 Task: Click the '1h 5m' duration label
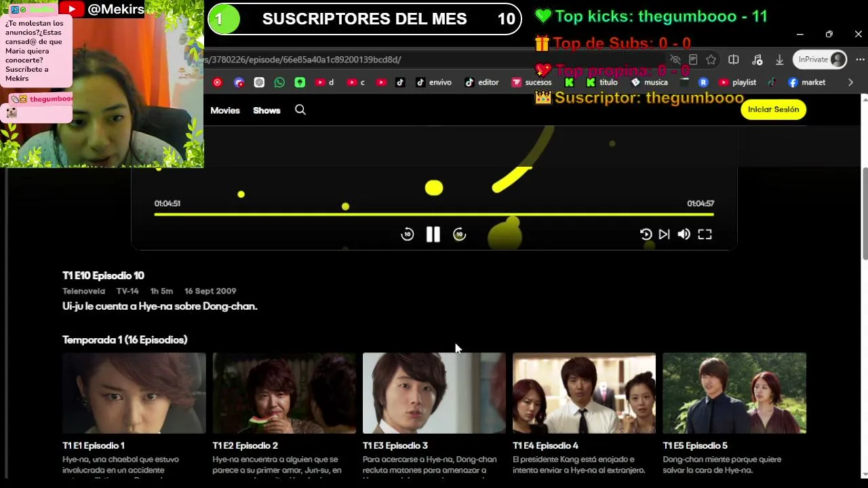point(161,291)
